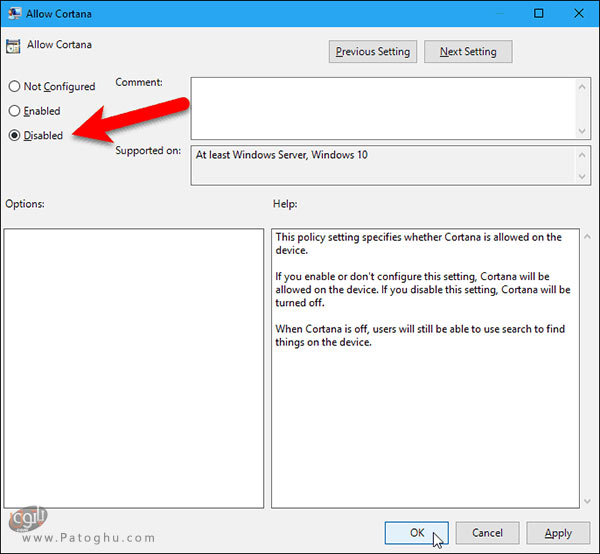600x554 pixels.
Task: Click the Help pane scroll down arrow
Action: click(x=587, y=501)
